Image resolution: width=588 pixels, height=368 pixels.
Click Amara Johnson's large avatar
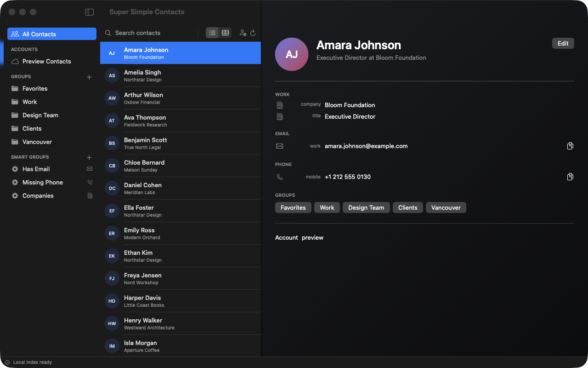(292, 54)
